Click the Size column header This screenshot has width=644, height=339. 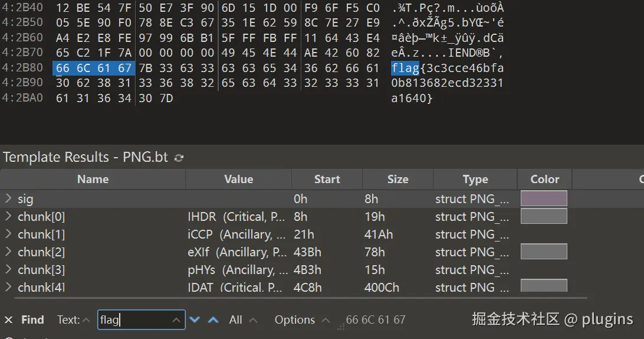click(397, 180)
